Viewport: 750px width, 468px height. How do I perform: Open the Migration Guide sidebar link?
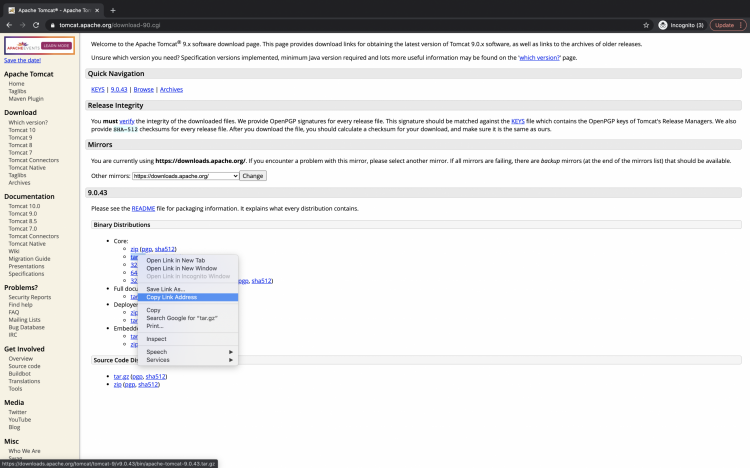click(x=29, y=259)
